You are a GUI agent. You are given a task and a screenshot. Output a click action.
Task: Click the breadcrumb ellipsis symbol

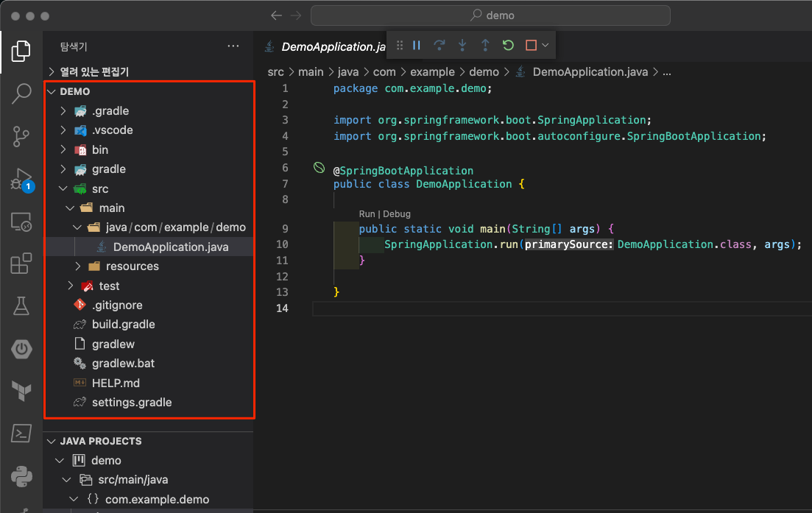[667, 72]
